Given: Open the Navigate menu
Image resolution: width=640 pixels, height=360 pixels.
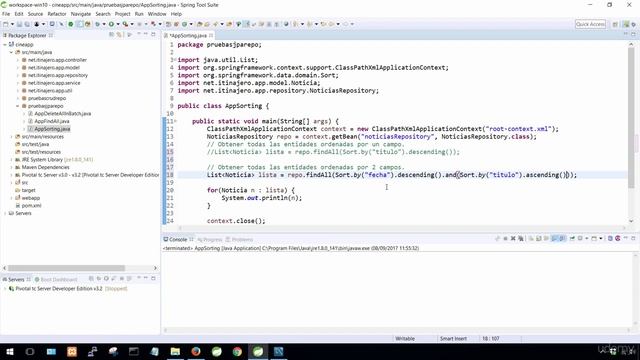Looking at the screenshot, I should tap(81, 14).
